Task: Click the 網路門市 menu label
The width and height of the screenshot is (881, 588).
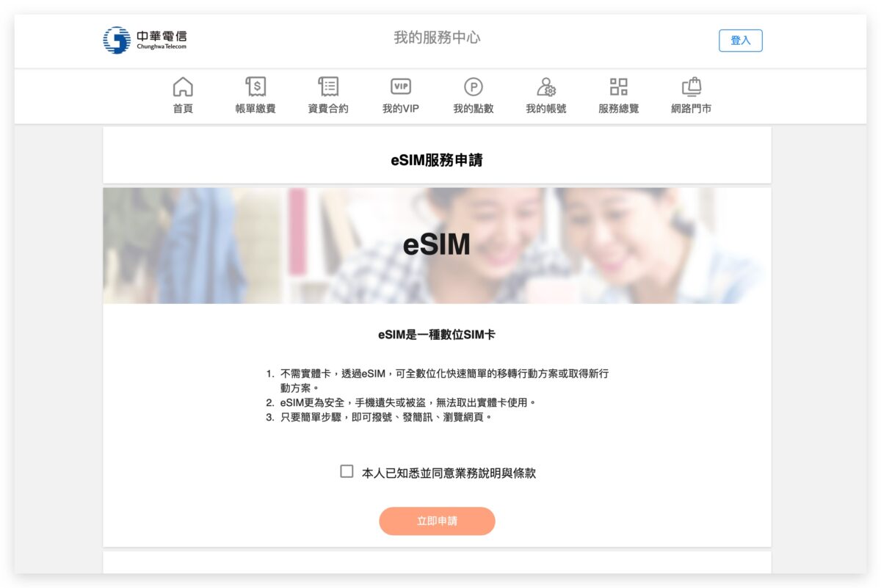Action: (x=692, y=109)
